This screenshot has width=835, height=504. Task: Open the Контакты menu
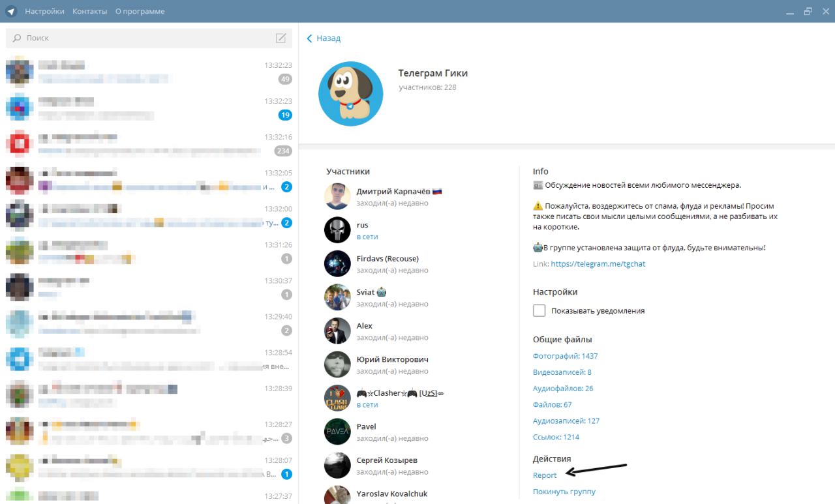(90, 11)
